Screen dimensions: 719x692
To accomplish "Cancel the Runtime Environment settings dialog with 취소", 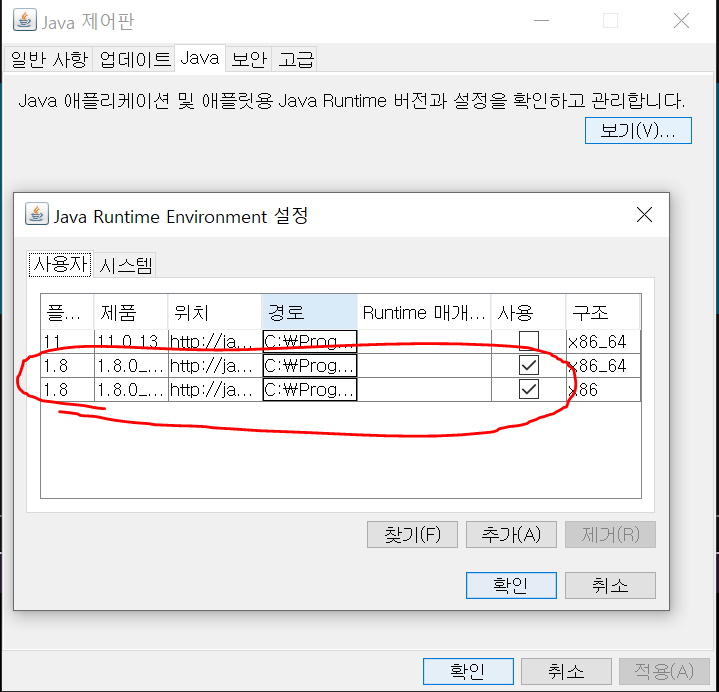I will click(610, 585).
